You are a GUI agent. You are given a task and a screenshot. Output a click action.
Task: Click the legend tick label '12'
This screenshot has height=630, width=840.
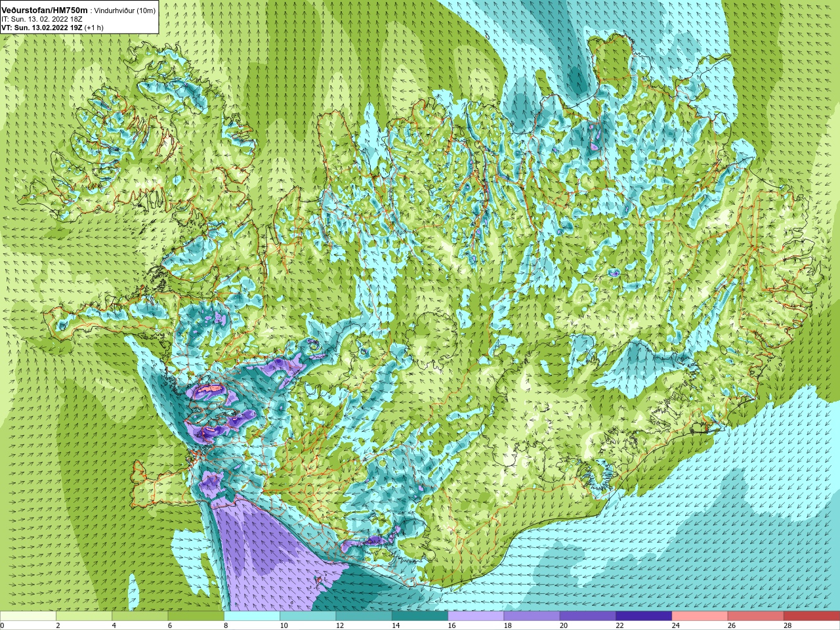click(x=340, y=625)
